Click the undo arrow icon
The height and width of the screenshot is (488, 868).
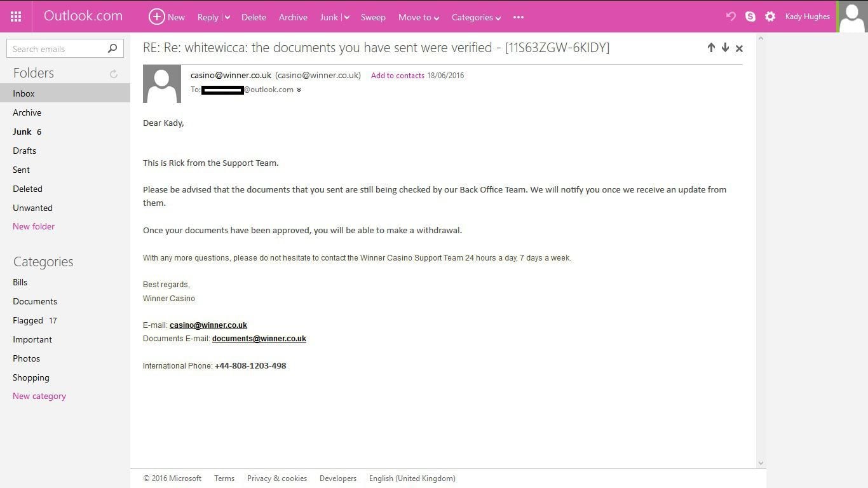tap(731, 17)
